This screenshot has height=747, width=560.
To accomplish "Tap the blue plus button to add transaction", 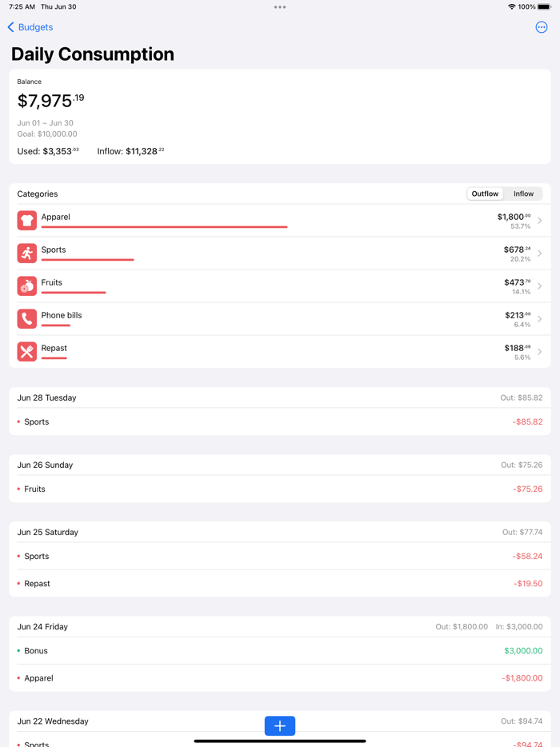I will (x=279, y=725).
